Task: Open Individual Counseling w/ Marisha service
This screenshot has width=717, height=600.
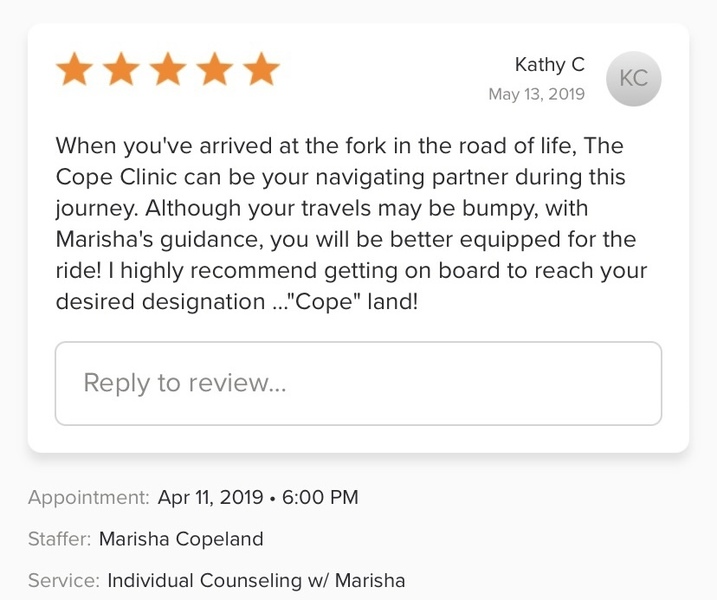Action: (x=256, y=580)
